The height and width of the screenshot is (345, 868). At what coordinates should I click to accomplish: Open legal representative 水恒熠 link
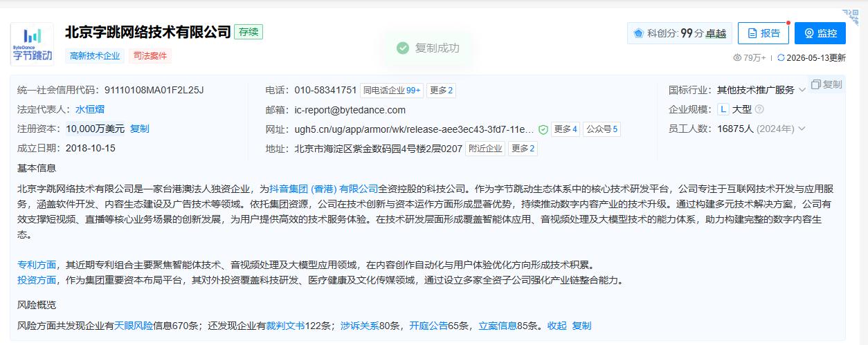(90, 109)
